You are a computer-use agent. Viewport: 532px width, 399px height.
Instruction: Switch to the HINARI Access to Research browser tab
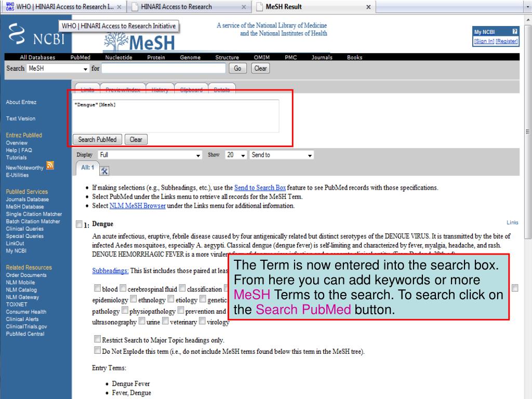point(189,7)
